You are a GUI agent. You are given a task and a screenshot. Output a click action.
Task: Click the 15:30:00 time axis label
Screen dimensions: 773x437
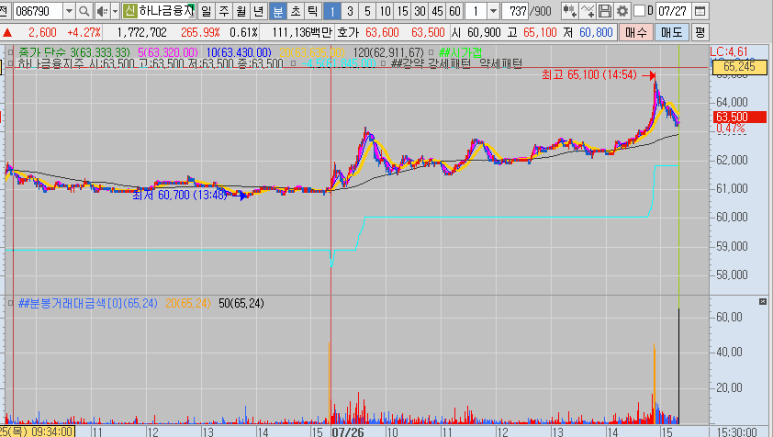pos(737,432)
